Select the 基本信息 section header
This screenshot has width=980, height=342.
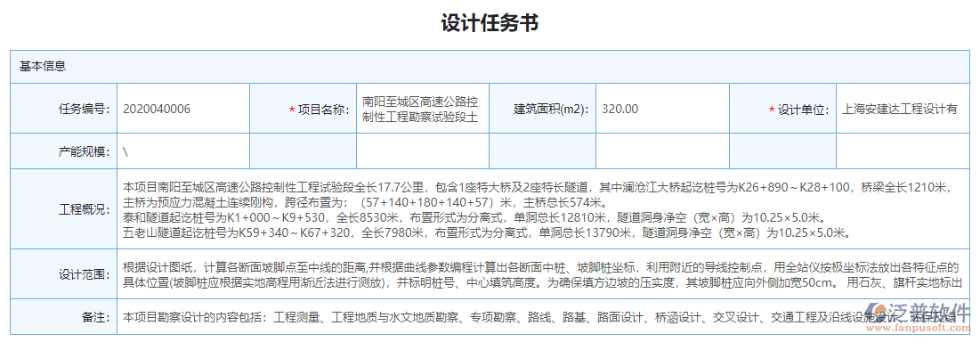coord(43,66)
